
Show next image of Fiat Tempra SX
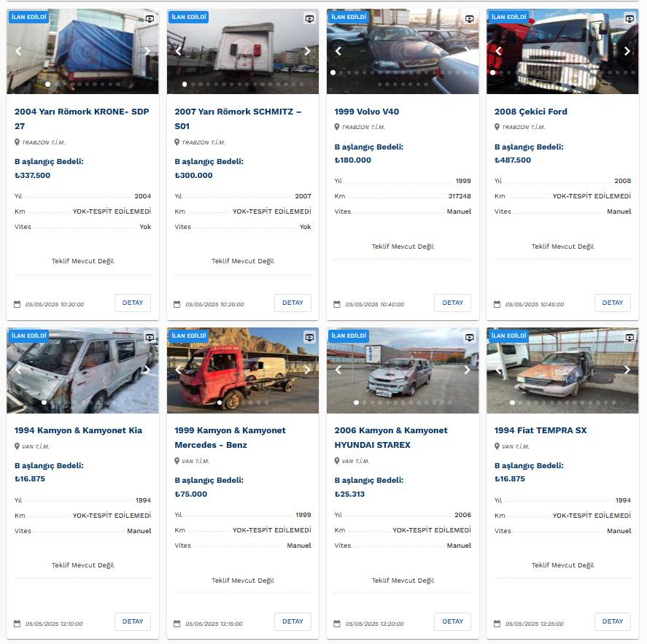627,370
